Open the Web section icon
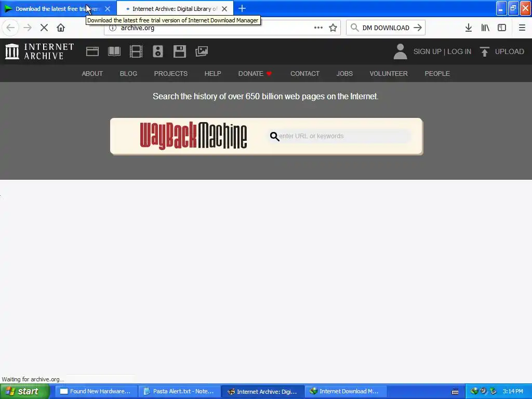 (92, 51)
